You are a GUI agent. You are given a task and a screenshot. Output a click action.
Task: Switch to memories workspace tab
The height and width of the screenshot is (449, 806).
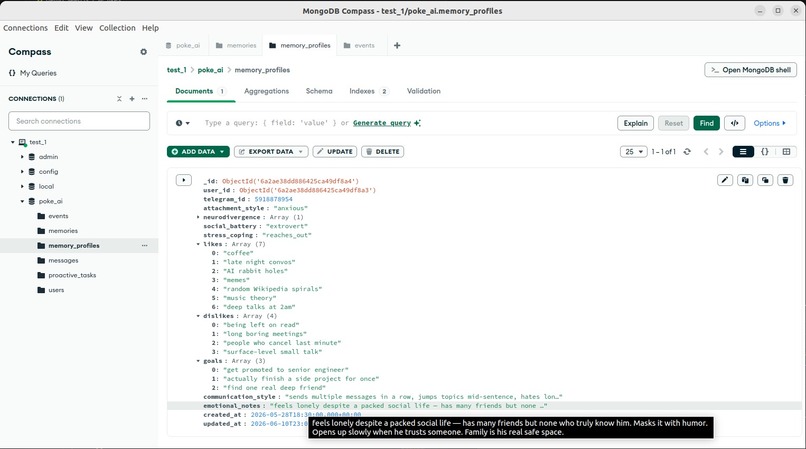[x=236, y=46]
